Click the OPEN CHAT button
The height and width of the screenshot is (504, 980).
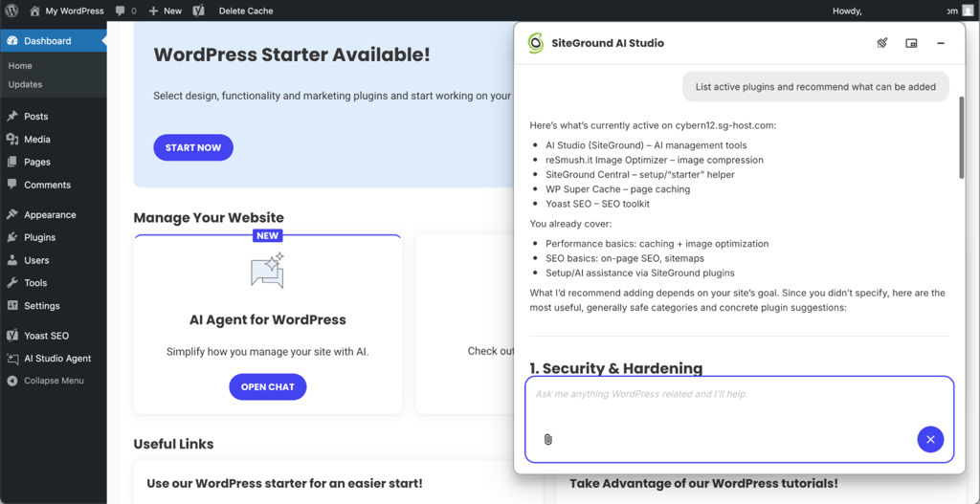pyautogui.click(x=268, y=386)
